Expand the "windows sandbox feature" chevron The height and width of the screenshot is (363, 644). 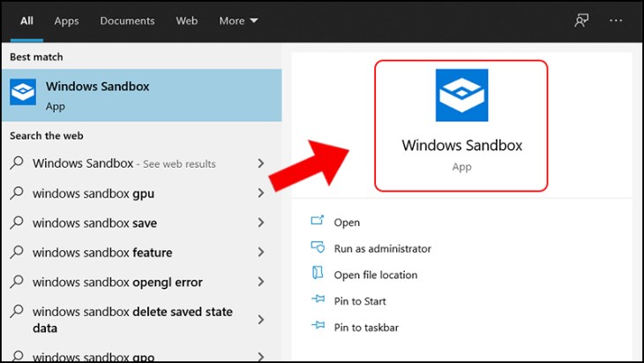(x=261, y=252)
